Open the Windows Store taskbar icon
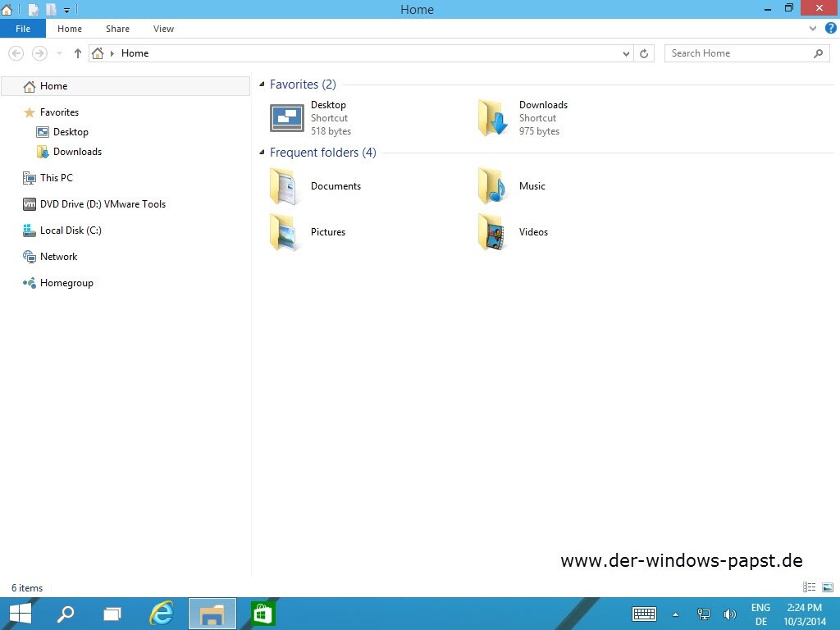 coord(262,613)
